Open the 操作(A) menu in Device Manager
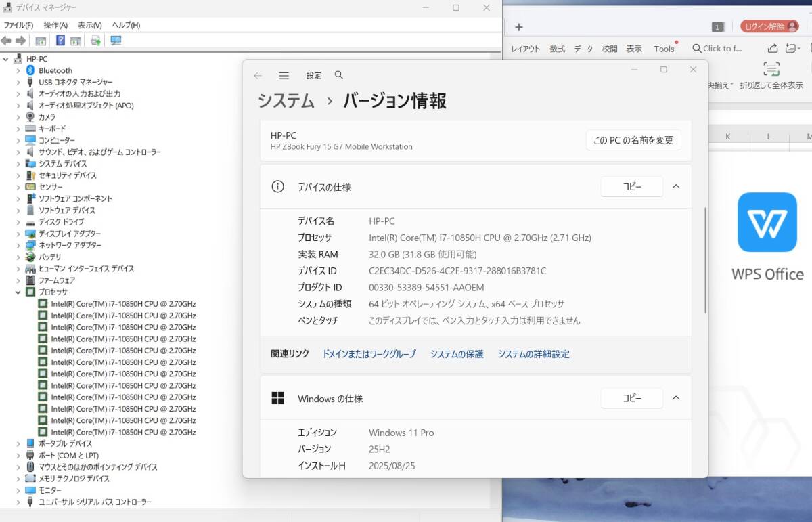This screenshot has height=522, width=812. [x=55, y=25]
